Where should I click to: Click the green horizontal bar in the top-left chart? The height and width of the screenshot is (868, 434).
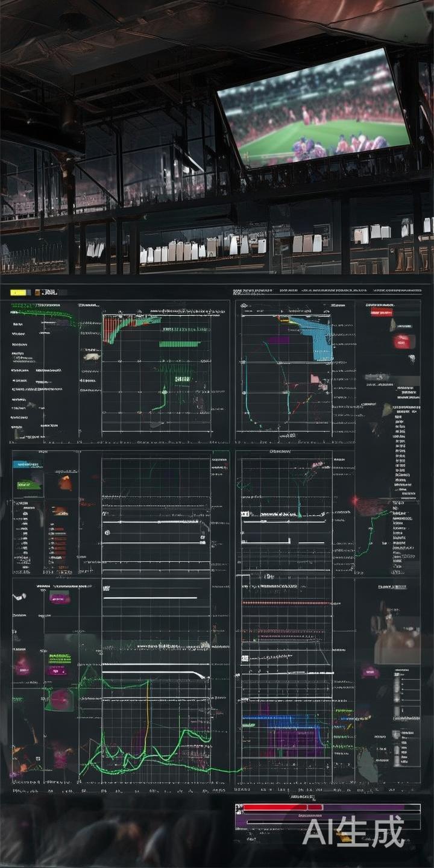[x=180, y=344]
